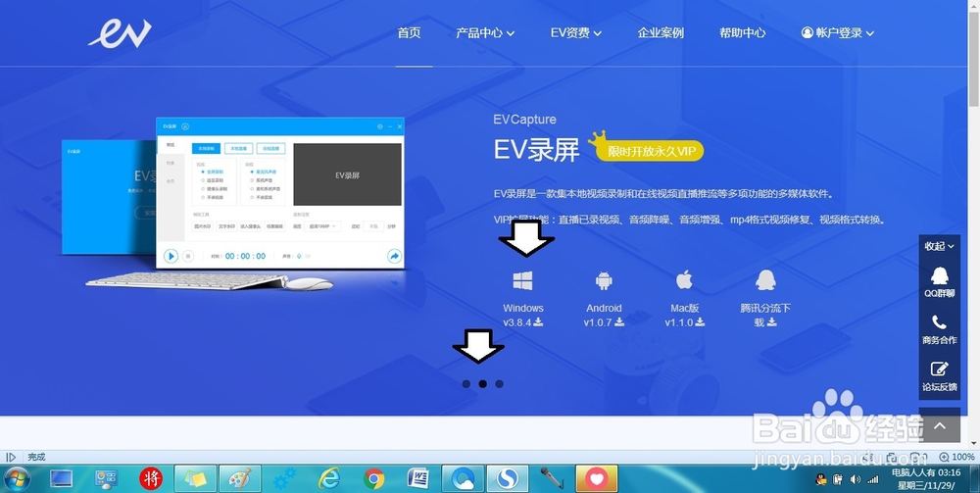Click the network signal tray icon
The width and height of the screenshot is (980, 493).
point(873,480)
